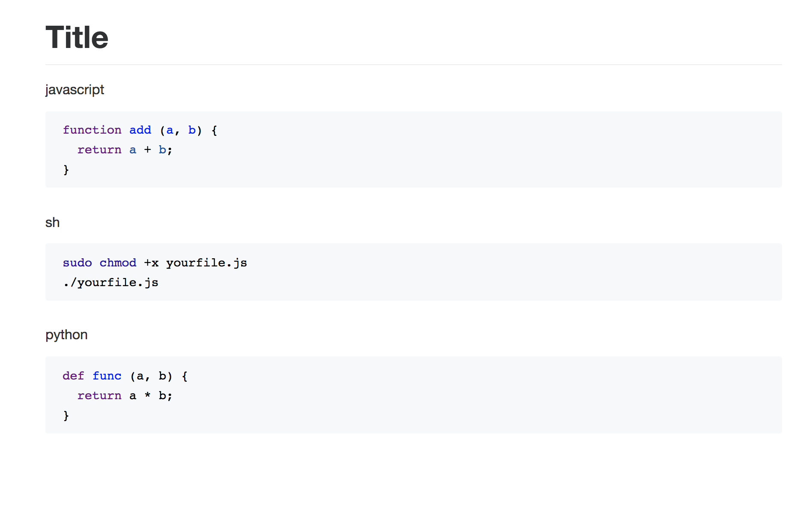Click the closing brace of the Python block

[66, 415]
